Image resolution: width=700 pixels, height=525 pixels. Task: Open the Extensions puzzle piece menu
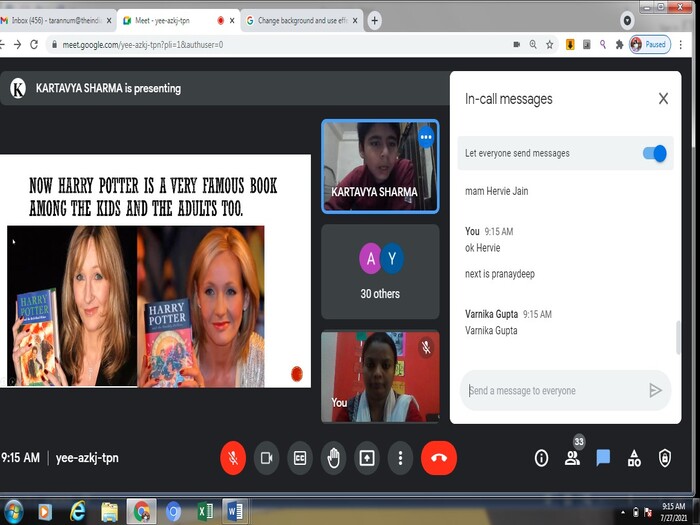coord(619,45)
